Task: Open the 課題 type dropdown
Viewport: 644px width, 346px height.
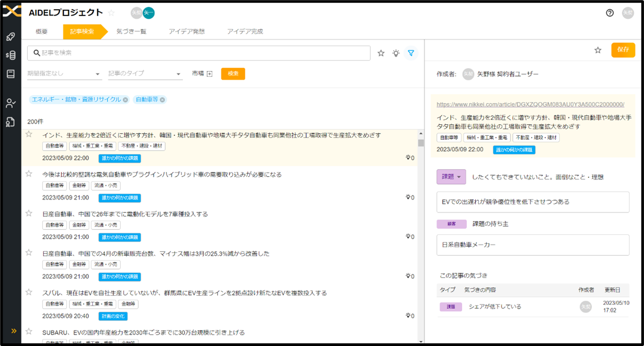Action: 451,177
